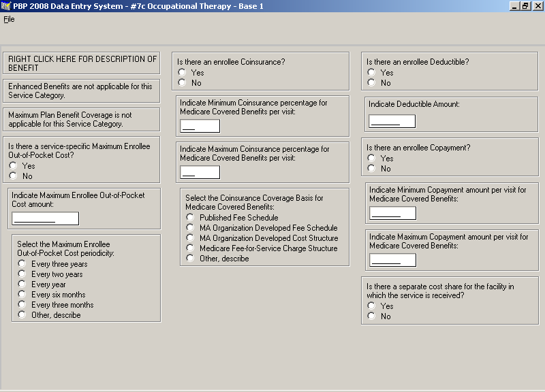Select Yes for enrollee Deductible
The width and height of the screenshot is (545, 392).
371,72
